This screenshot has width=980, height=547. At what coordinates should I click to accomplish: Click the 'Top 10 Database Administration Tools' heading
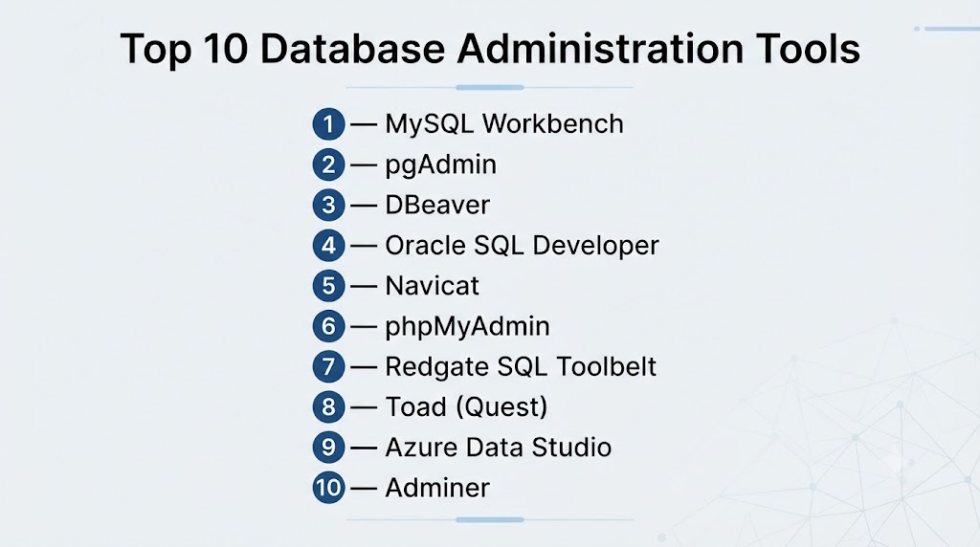[x=490, y=49]
